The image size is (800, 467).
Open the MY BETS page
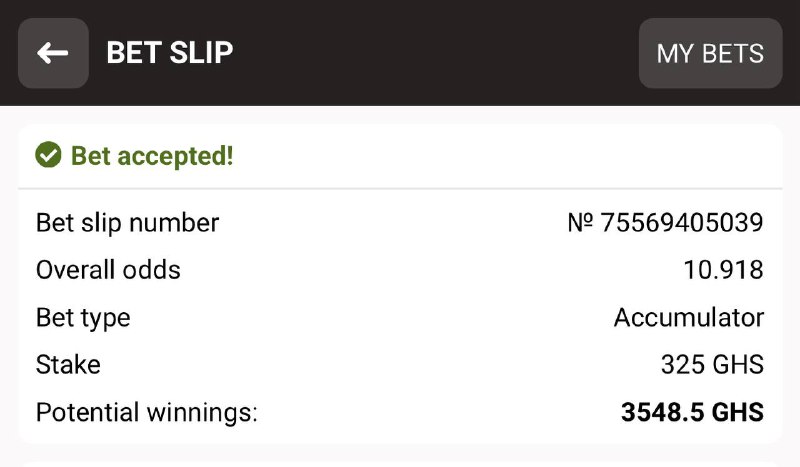point(710,53)
